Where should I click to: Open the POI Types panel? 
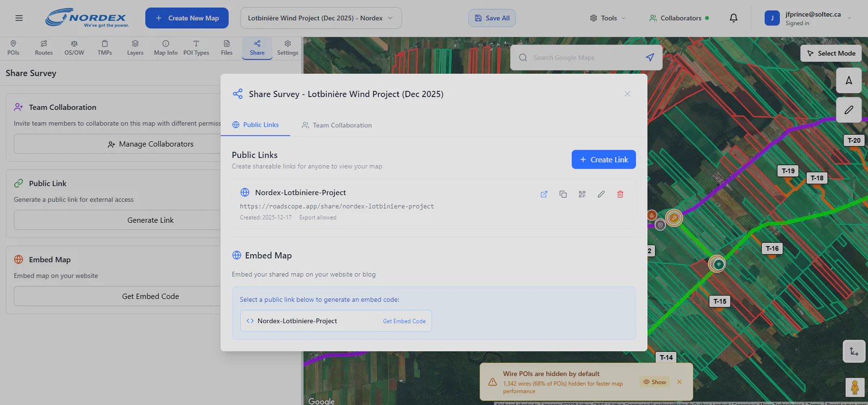(x=196, y=48)
